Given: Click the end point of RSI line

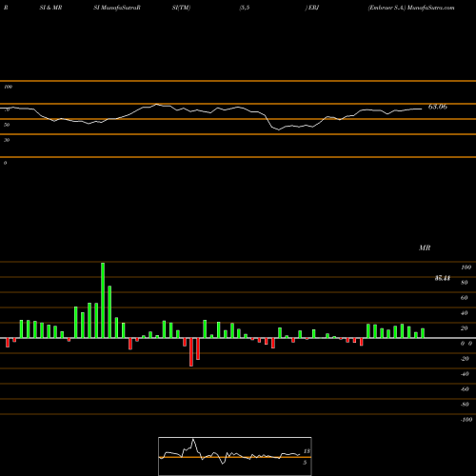Looking at the screenshot, I should pyautogui.click(x=422, y=109).
